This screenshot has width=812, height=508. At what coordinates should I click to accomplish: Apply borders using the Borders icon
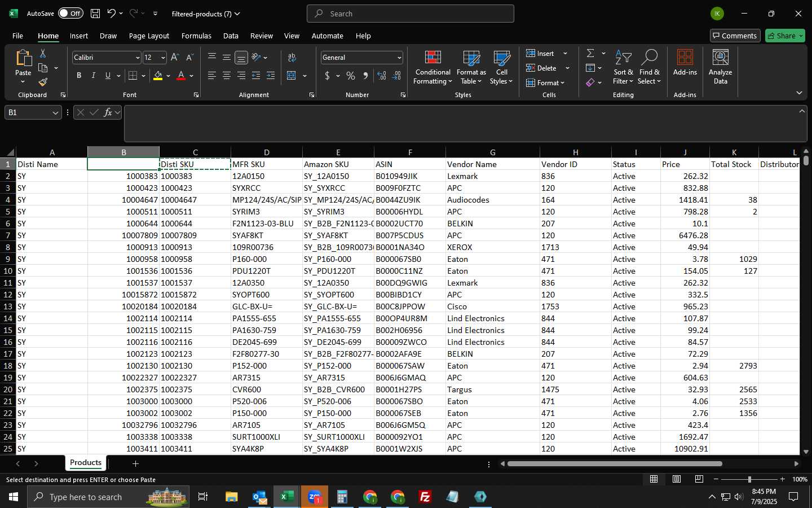point(133,76)
